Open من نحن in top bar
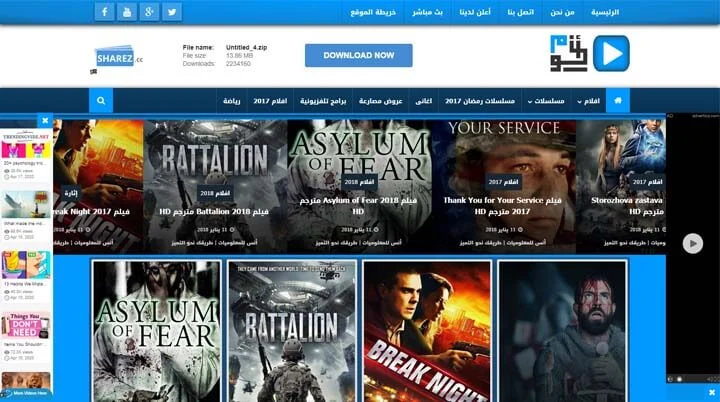Screen dimensions: 720x402 [562, 12]
